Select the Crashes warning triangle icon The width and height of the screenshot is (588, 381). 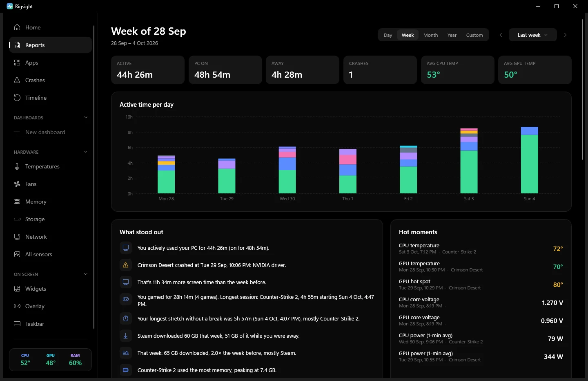[17, 80]
